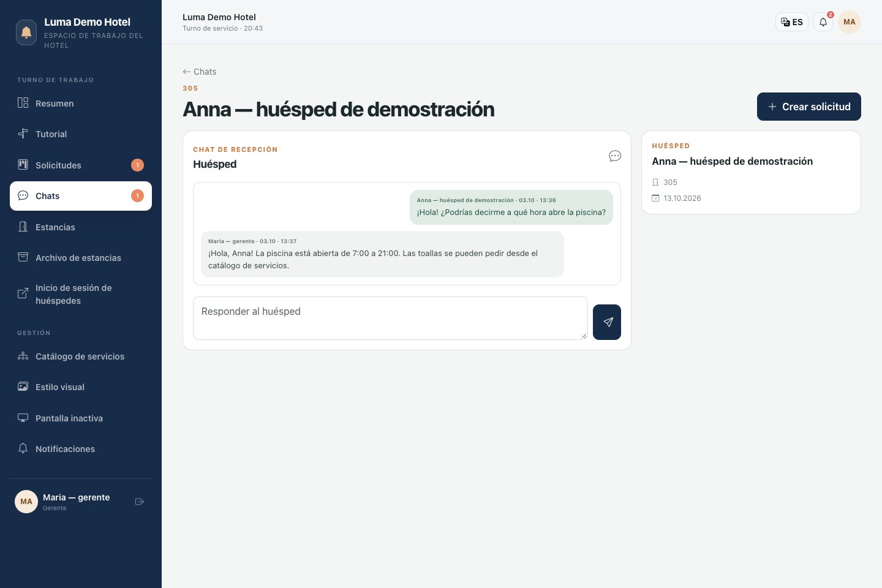Open Catálogo de servicios menu item

(81, 356)
